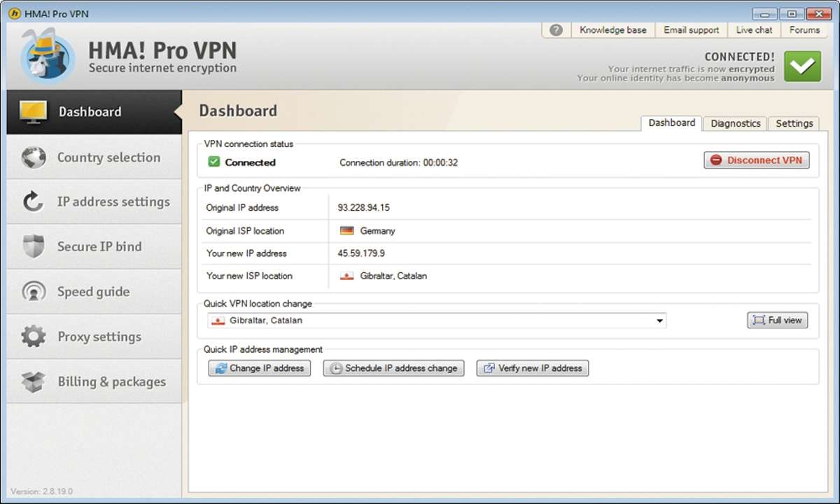Click the Disconnect VPN button

[757, 160]
